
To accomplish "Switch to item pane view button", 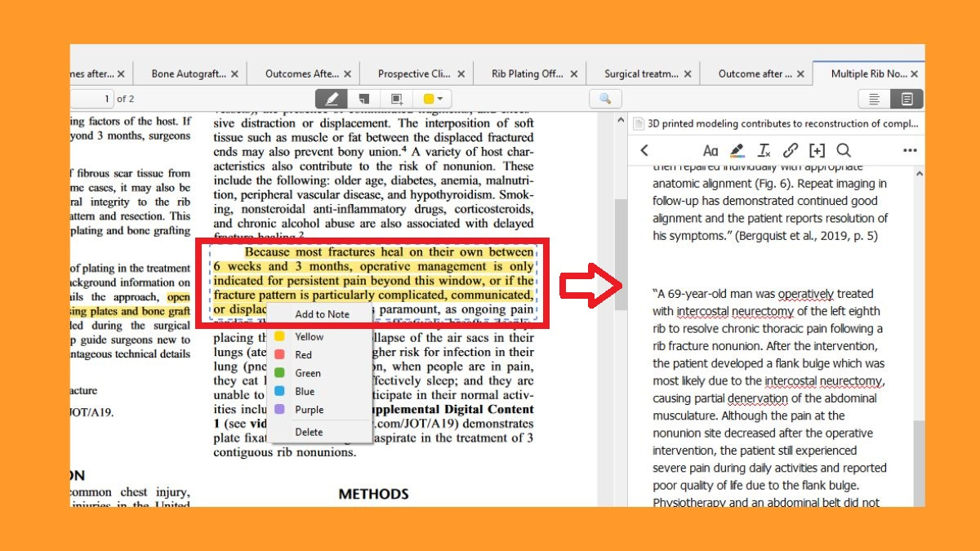I will [874, 99].
